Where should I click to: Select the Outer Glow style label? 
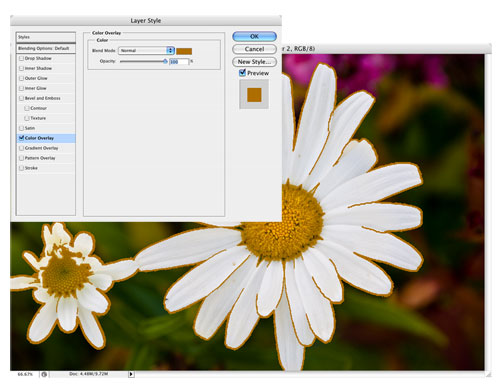[36, 78]
